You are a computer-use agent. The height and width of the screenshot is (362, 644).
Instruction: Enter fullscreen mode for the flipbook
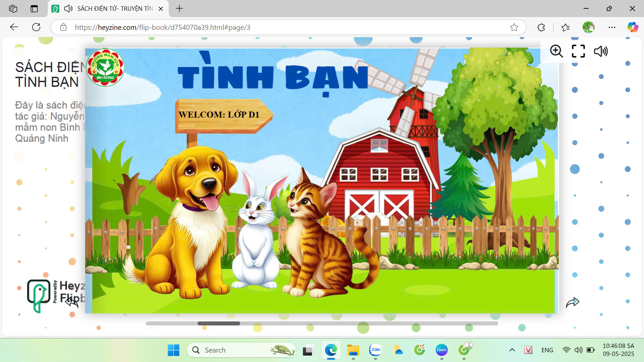click(x=578, y=51)
